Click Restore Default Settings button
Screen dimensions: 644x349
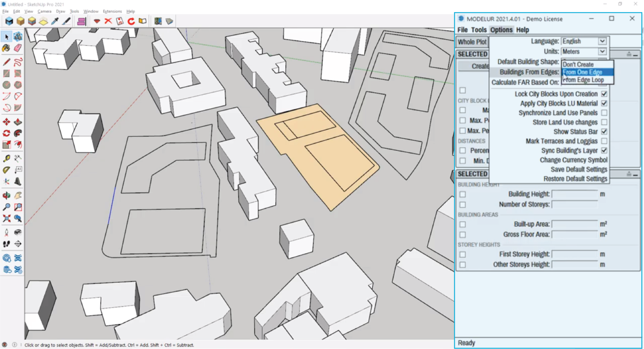574,178
